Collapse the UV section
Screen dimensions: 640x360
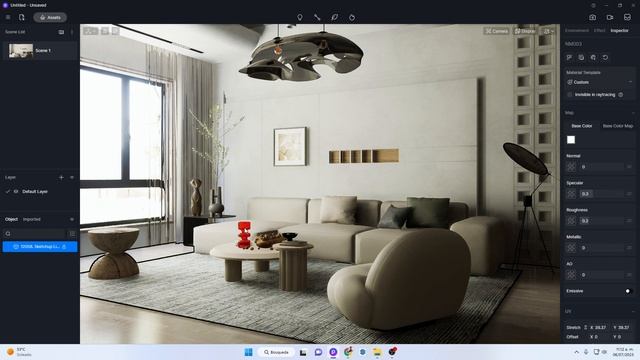[x=633, y=311]
